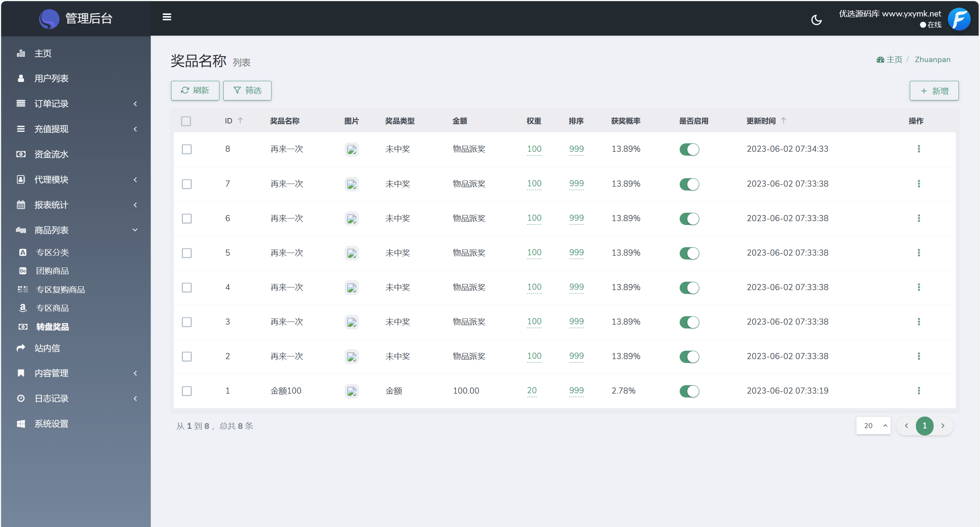The height and width of the screenshot is (527, 980).
Task: Select the checkbox for the ID 7 row
Action: click(x=187, y=184)
